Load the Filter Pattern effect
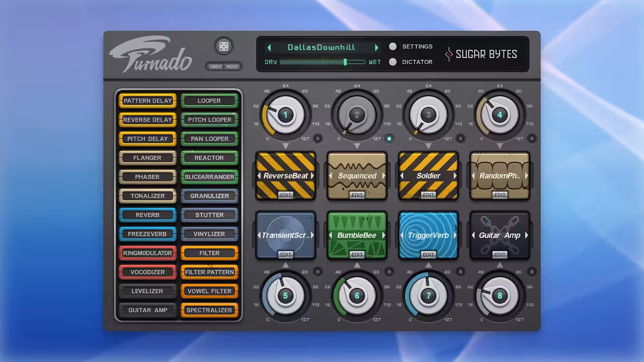 [x=209, y=272]
